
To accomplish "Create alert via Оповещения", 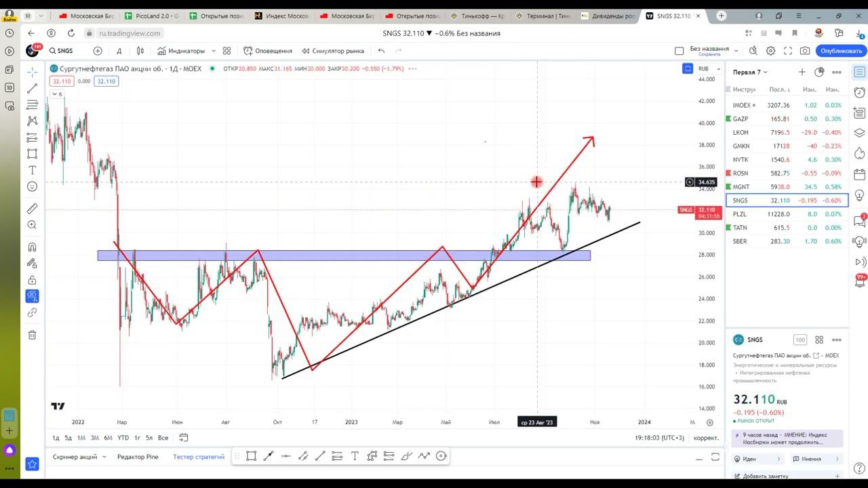I will coord(268,51).
